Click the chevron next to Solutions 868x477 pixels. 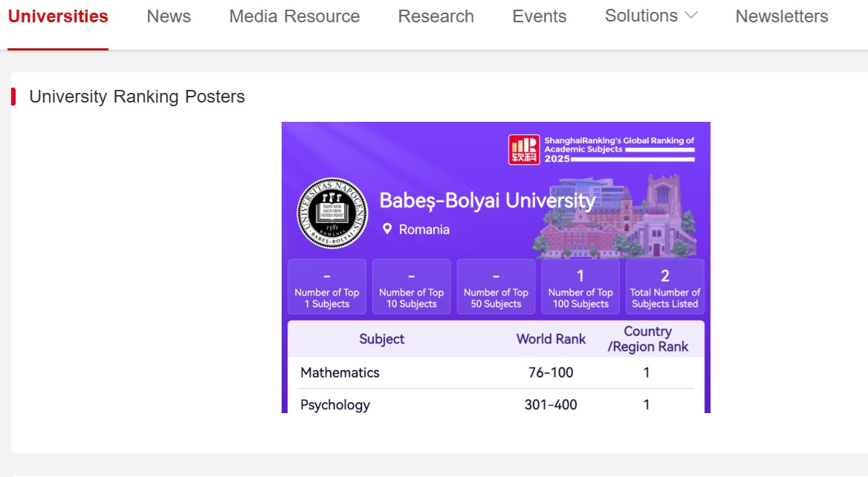(691, 16)
